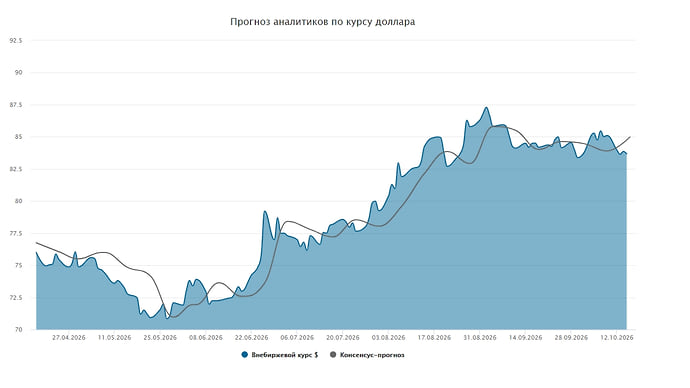690x388 pixels.
Task: Select the 17.08.2026 date axis label
Action: [434, 338]
